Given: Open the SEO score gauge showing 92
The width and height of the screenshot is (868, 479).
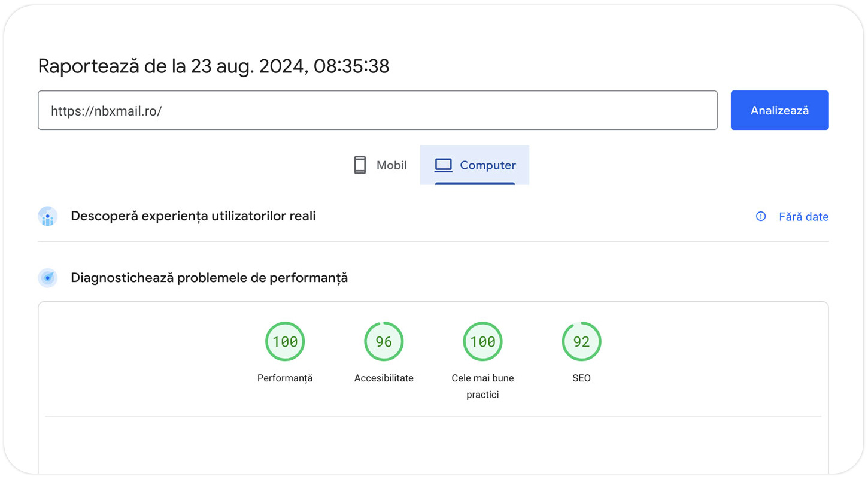Looking at the screenshot, I should (x=581, y=341).
